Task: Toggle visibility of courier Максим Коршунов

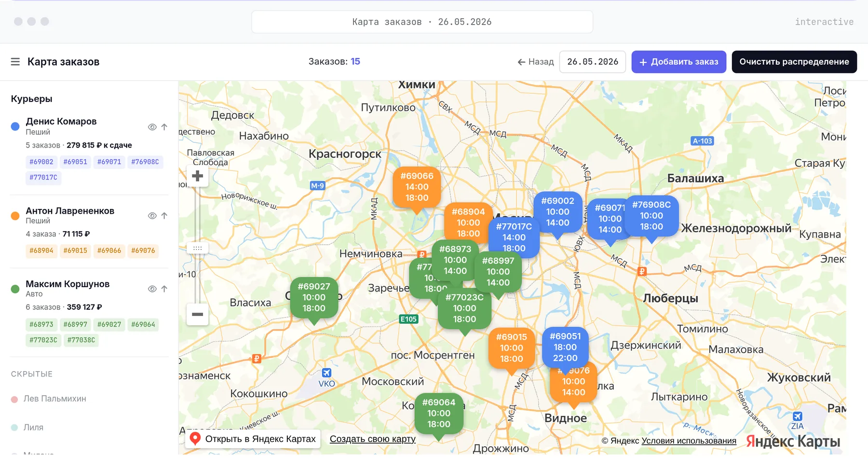Action: coord(152,289)
